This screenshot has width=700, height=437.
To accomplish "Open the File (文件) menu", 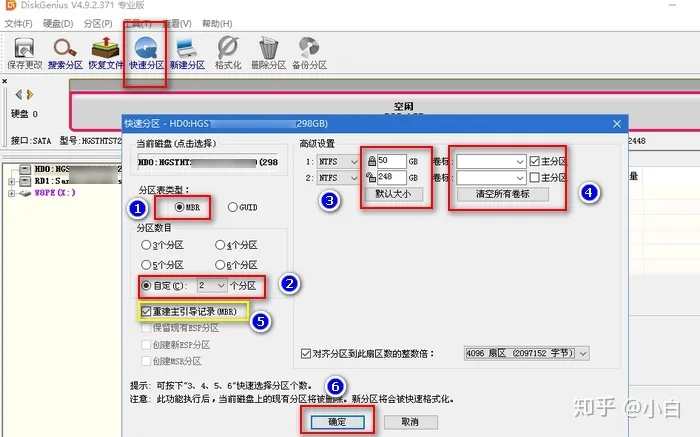I will point(18,22).
